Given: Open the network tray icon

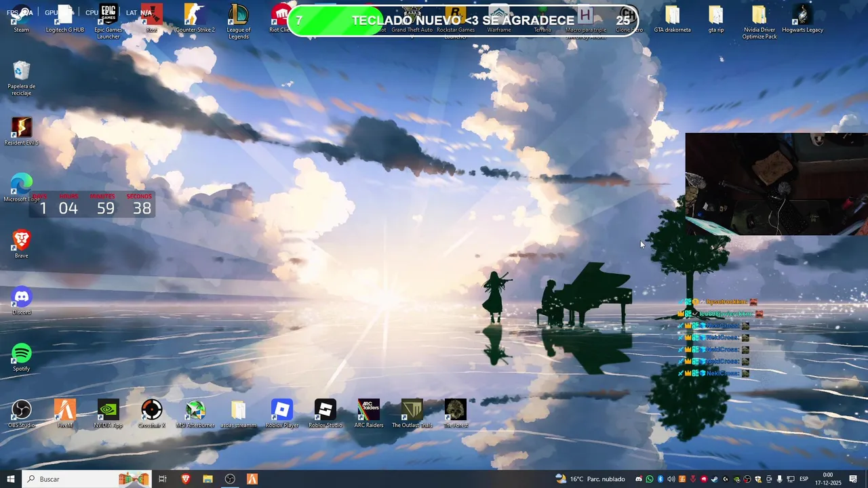Looking at the screenshot, I should coord(791,479).
